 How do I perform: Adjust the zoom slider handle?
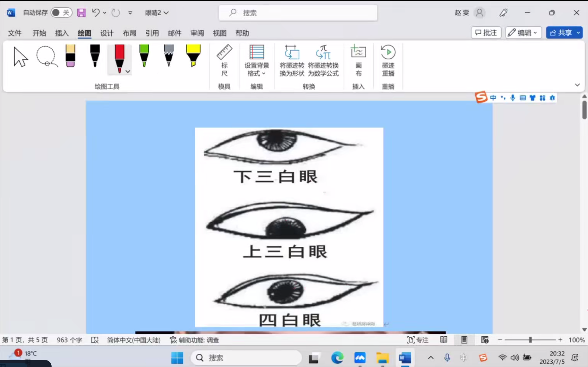pos(530,340)
